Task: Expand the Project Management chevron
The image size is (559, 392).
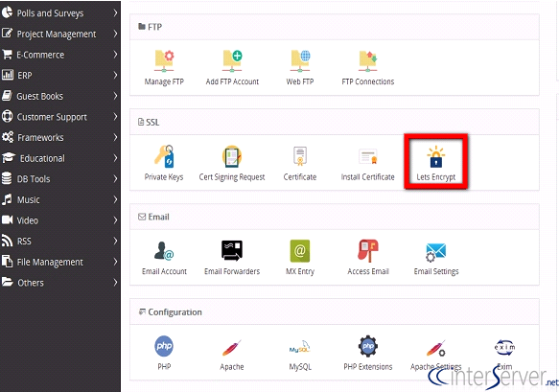Action: click(115, 34)
